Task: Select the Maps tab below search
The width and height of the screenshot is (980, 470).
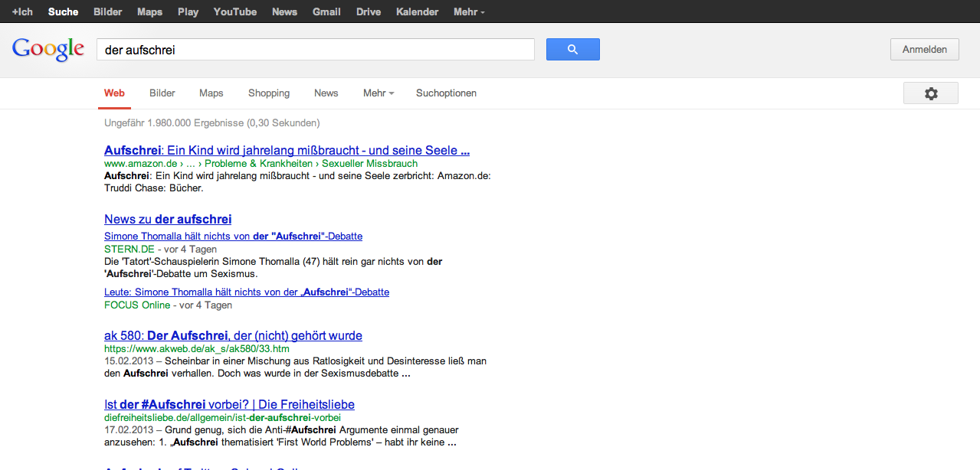Action: pos(211,93)
